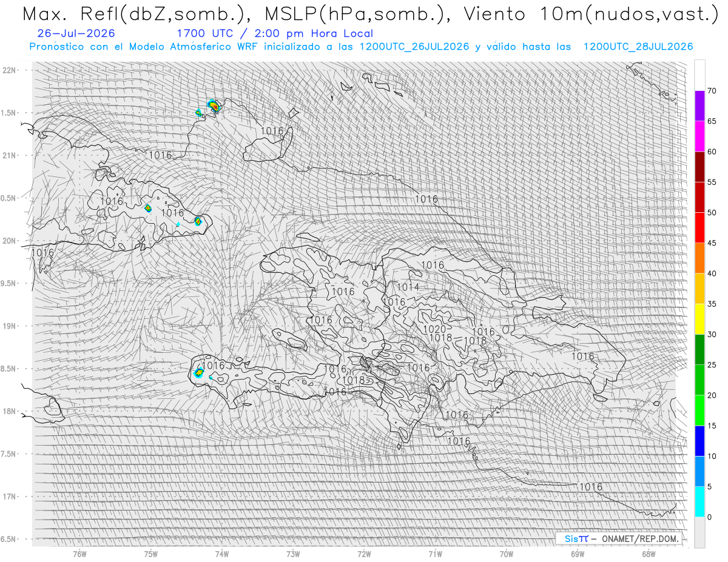The image size is (728, 562).
Task: Click the largest reflectivity cell north of 21.5N
Action: 213,105
